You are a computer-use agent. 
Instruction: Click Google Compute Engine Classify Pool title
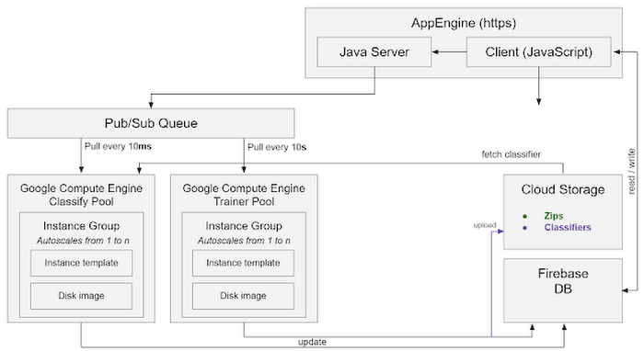(x=81, y=195)
